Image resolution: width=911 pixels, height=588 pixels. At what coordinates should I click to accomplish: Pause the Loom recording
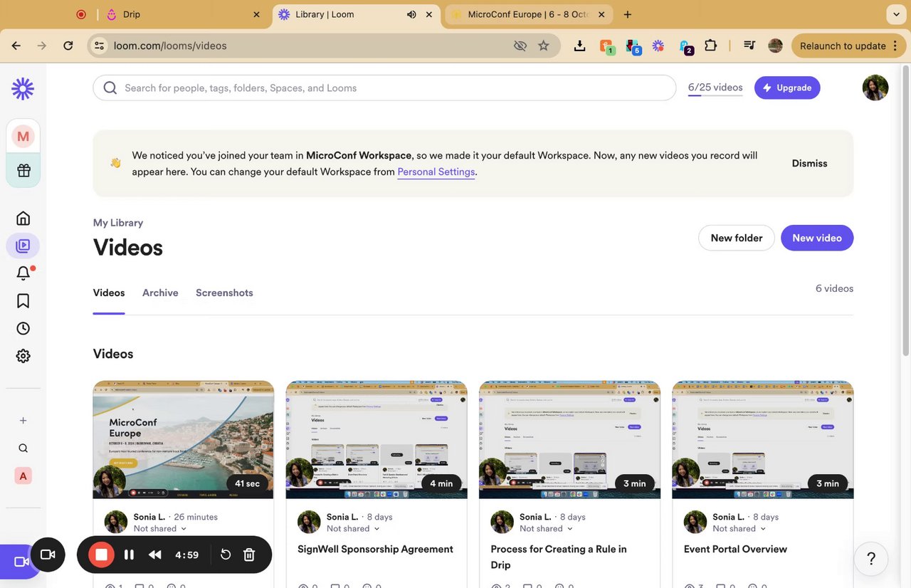pyautogui.click(x=129, y=555)
